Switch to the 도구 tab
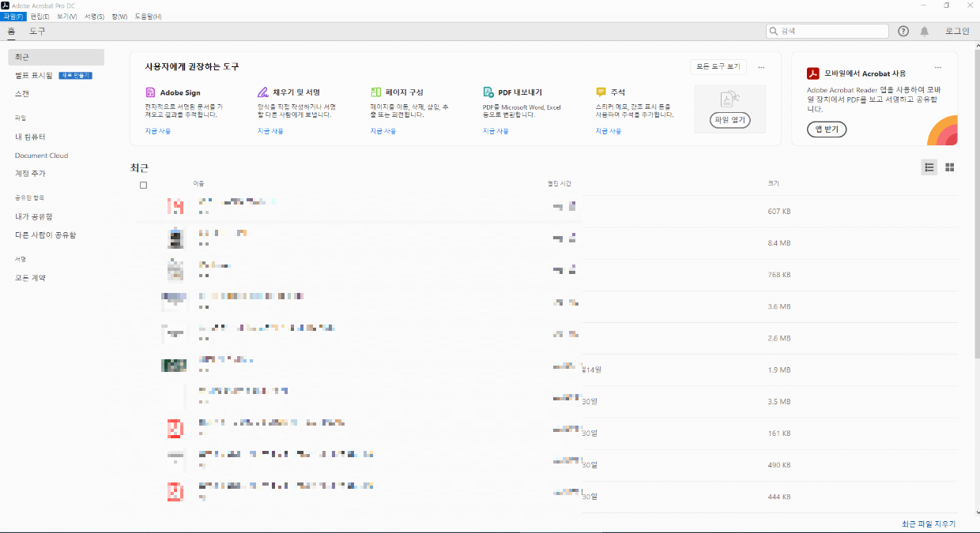Screen dimensions: 980x533 pos(37,32)
